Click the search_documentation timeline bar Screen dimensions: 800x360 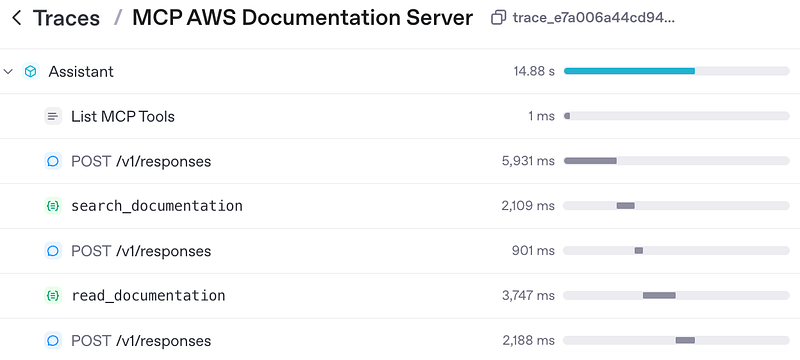[x=626, y=206]
